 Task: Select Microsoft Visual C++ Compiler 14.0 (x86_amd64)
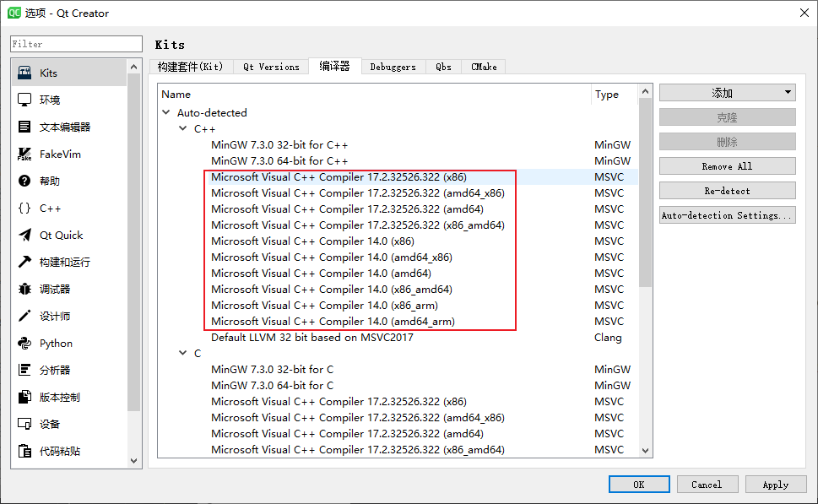(332, 290)
